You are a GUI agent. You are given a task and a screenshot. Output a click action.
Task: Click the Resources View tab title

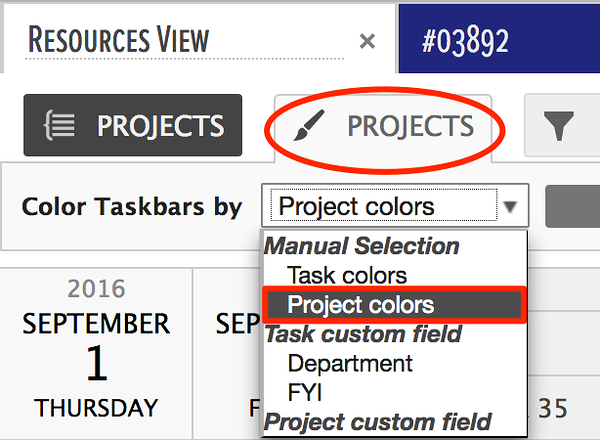119,40
